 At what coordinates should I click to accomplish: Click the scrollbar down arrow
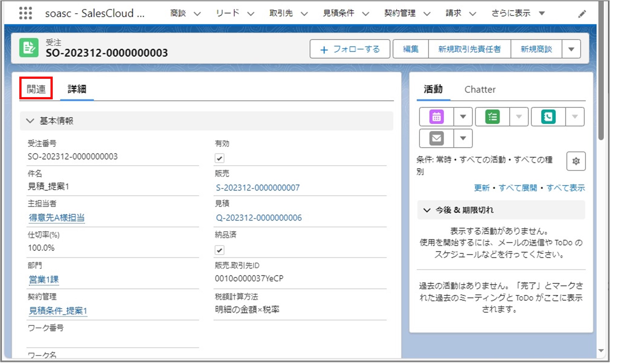click(x=601, y=351)
